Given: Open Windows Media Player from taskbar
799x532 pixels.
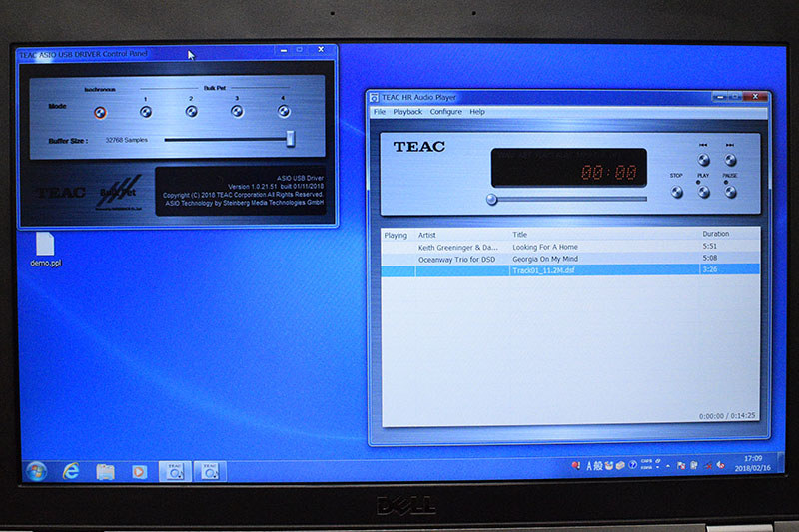Looking at the screenshot, I should [139, 472].
